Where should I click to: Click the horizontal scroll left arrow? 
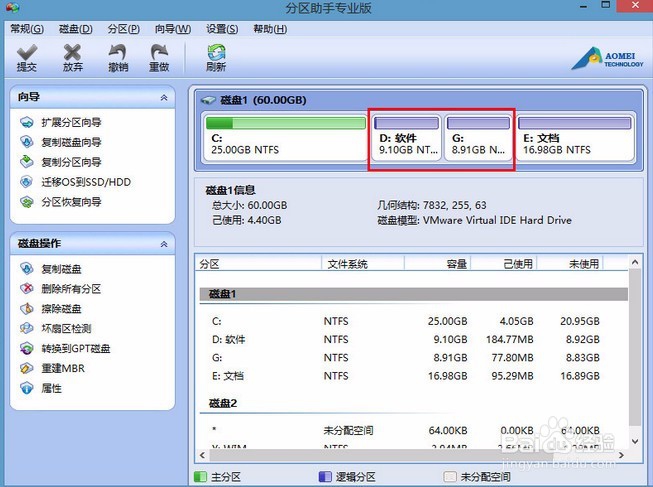(x=202, y=455)
